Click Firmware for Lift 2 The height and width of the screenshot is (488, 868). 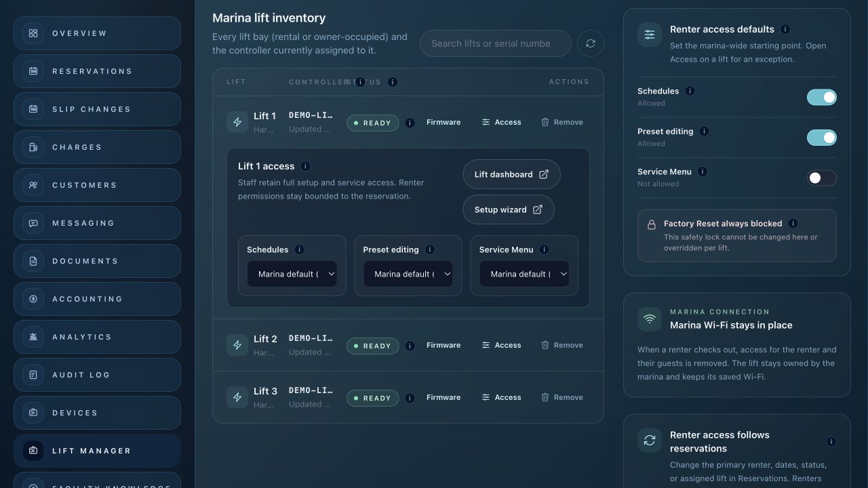[443, 345]
